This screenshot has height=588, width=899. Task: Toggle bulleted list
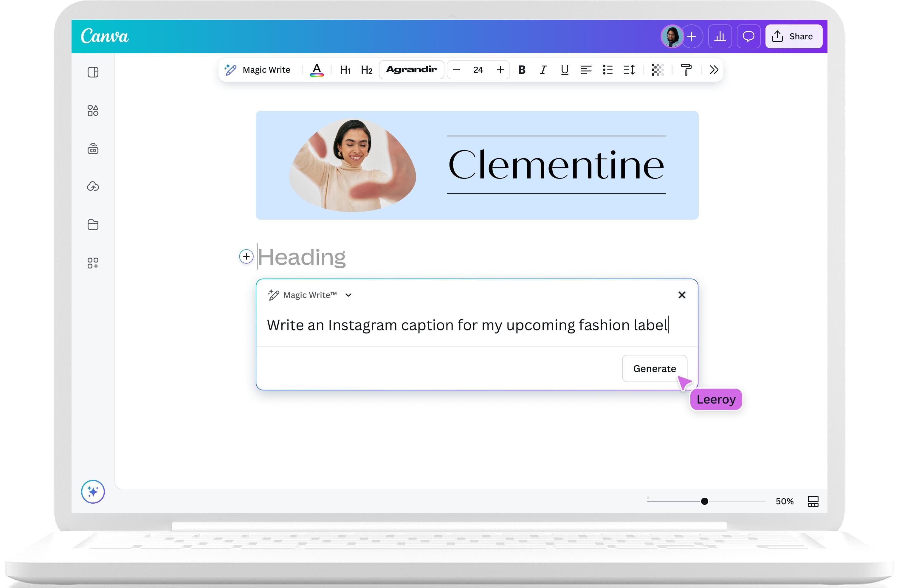pyautogui.click(x=607, y=70)
